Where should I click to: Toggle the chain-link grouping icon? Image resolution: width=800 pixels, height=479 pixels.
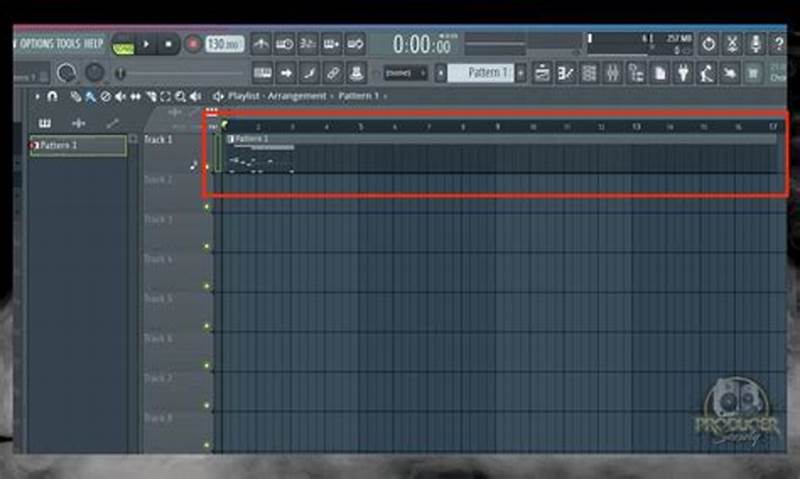pos(333,73)
